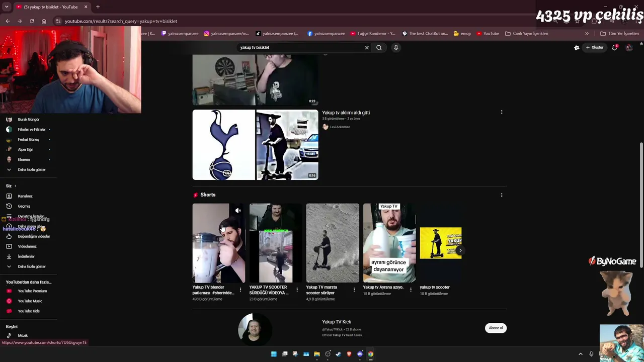Screen dimensions: 644x362
Task: Open the YouTube account avatar menu
Action: click(x=628, y=47)
